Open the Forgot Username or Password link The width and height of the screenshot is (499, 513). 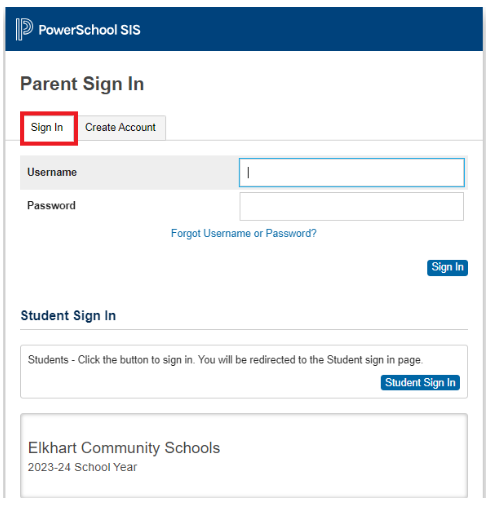point(244,233)
